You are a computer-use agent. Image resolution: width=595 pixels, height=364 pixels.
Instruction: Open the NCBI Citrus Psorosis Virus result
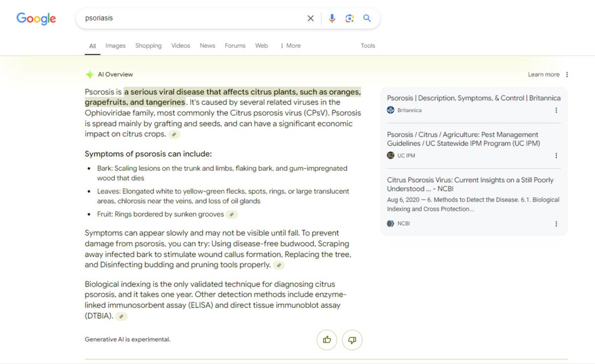(470, 184)
